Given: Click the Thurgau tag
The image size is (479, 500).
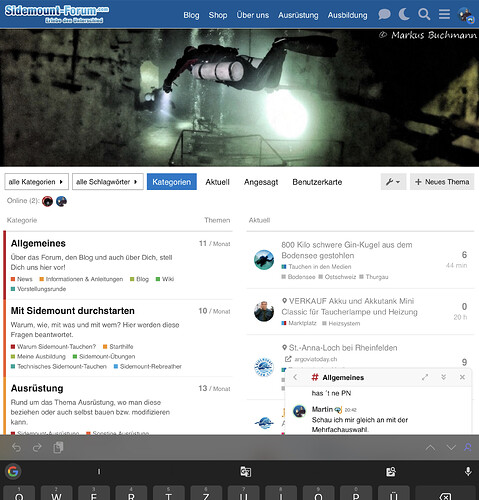Looking at the screenshot, I should click(374, 277).
